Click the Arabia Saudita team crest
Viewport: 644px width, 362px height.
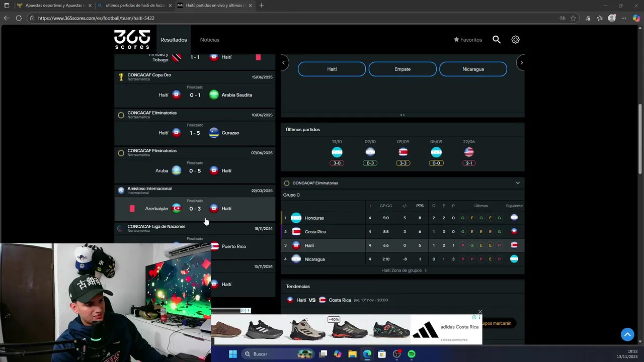click(x=214, y=95)
